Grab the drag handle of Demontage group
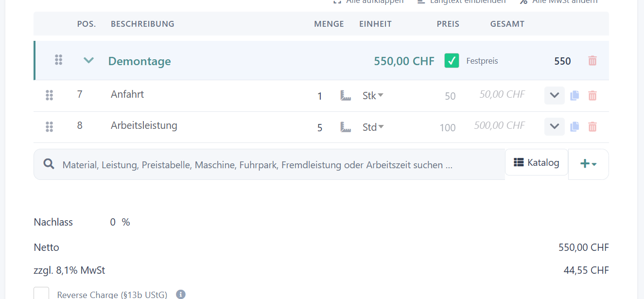The image size is (644, 299). click(x=59, y=60)
